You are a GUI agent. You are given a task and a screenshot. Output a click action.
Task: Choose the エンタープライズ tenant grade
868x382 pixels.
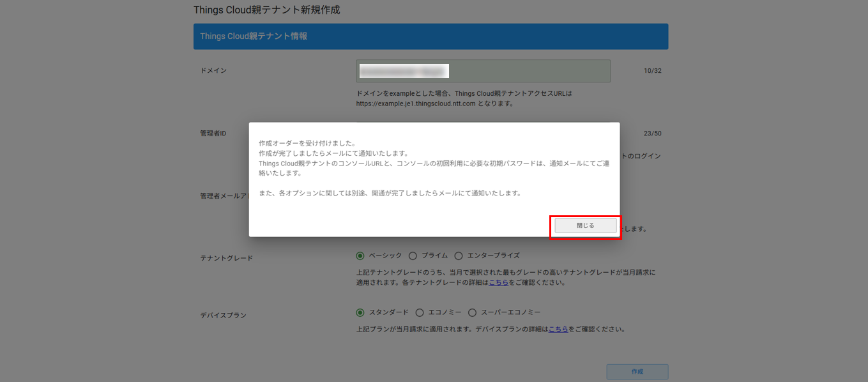[459, 256]
